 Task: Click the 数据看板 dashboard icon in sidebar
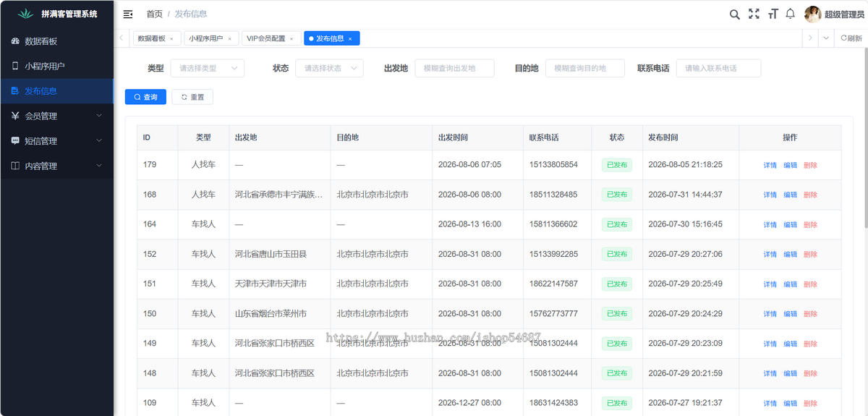coord(15,41)
